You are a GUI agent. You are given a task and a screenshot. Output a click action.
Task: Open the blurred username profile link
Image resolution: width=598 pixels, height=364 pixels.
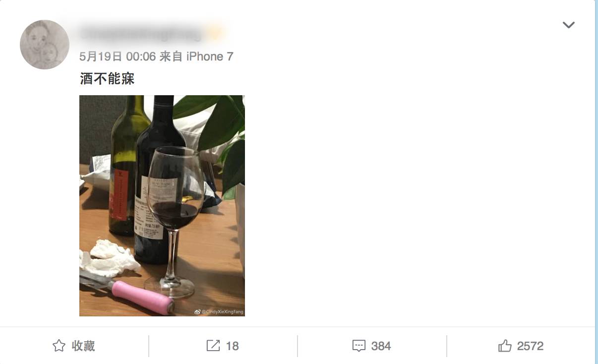point(141,33)
